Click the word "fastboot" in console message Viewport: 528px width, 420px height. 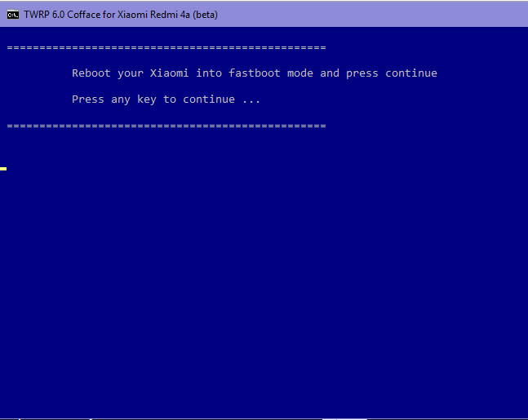click(254, 73)
